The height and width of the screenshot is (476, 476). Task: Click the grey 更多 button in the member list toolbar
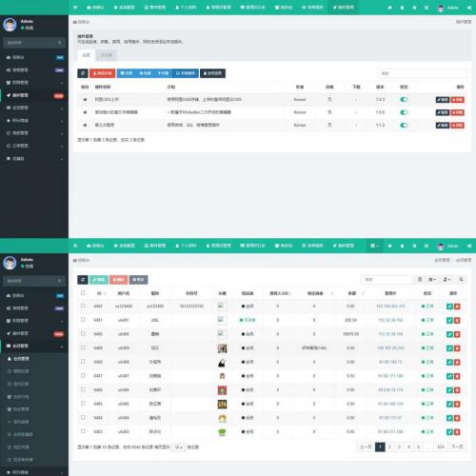tap(138, 280)
